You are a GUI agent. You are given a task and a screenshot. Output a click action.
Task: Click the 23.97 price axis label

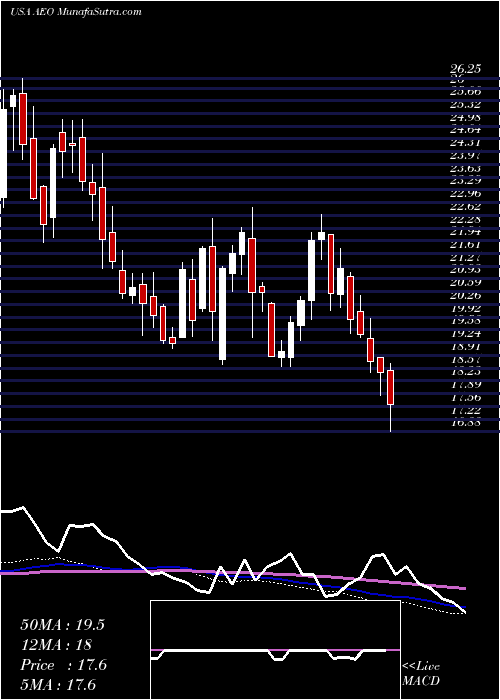point(465,155)
